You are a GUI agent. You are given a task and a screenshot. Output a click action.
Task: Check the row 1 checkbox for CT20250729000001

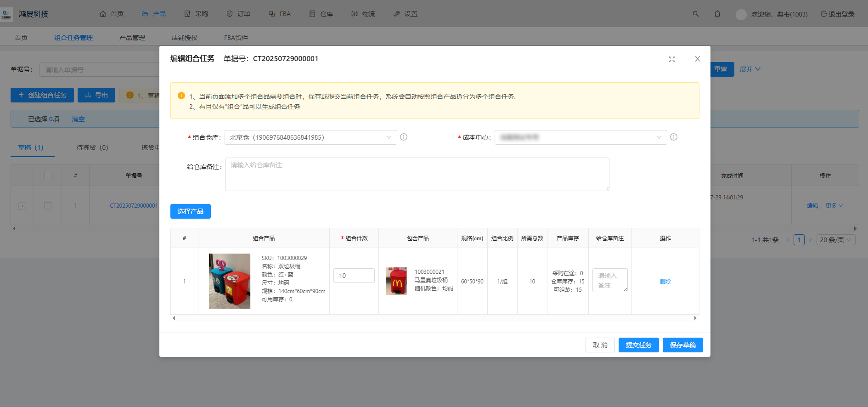[x=48, y=206]
